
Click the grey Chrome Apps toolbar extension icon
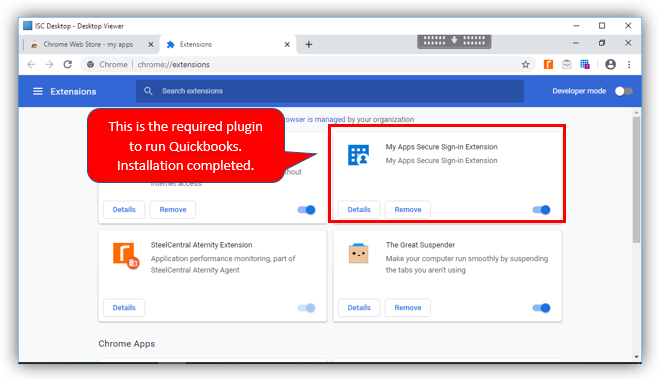(567, 65)
